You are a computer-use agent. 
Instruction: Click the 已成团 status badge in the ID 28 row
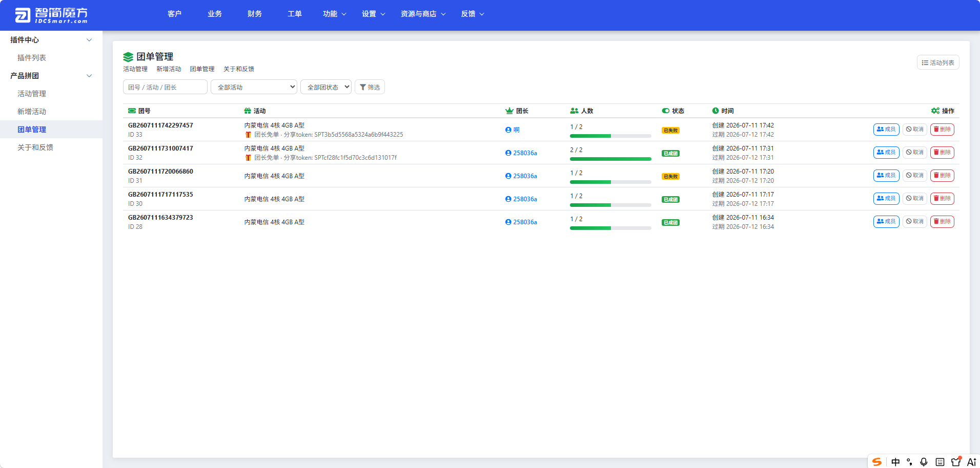coord(670,223)
